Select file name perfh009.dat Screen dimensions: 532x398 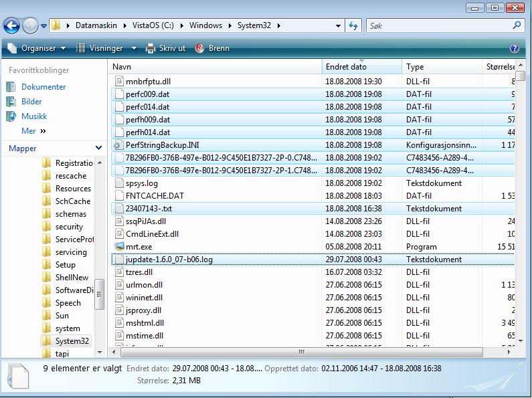148,120
